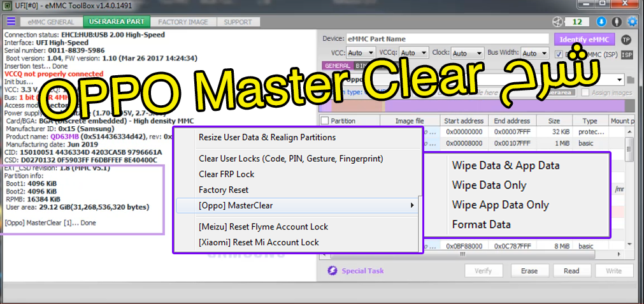
Task: Choose Wipe App Data Only
Action: 500,205
